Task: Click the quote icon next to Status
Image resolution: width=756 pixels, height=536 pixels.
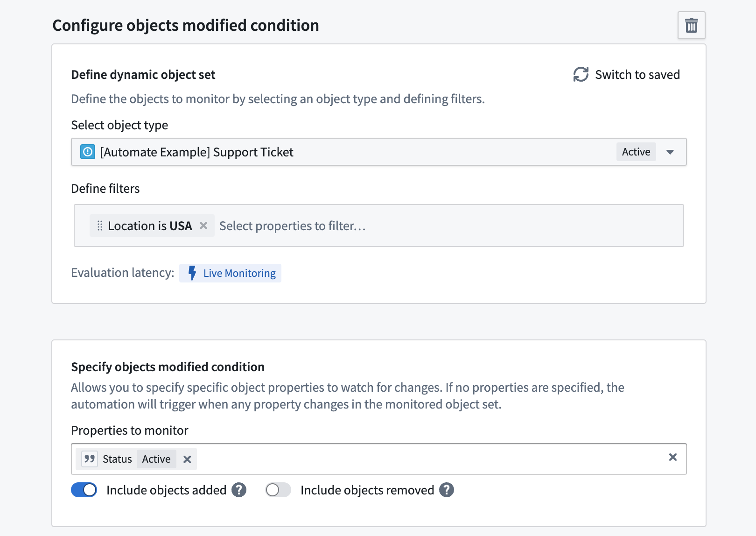Action: tap(89, 459)
